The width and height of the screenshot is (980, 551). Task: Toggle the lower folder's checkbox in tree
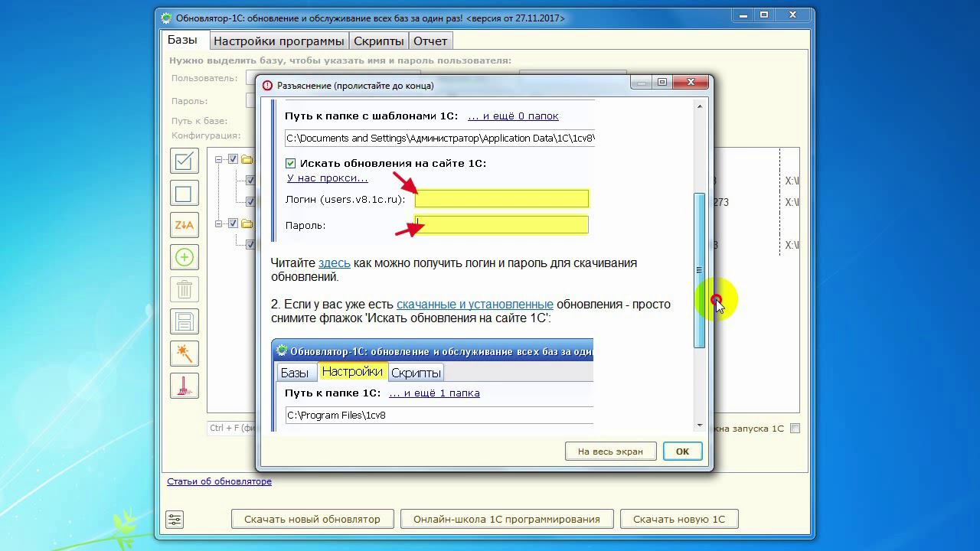click(x=234, y=223)
